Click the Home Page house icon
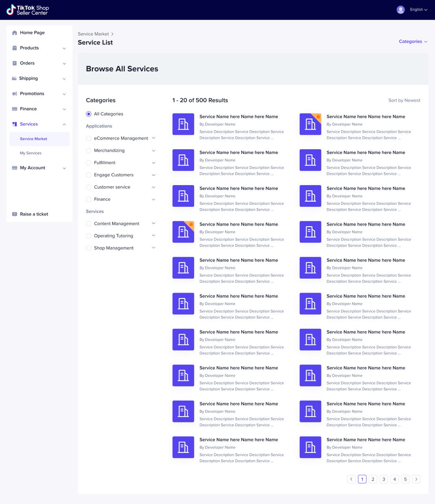The height and width of the screenshot is (504, 435). 15,33
